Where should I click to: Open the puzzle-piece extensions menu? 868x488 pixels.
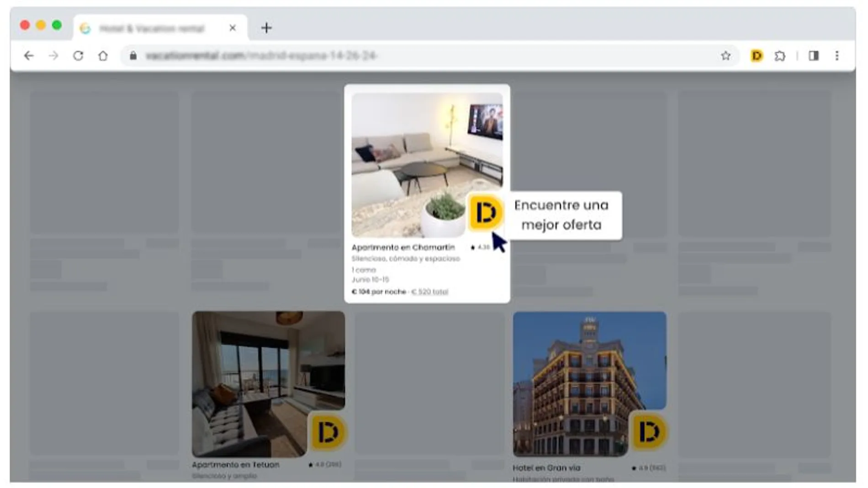[780, 56]
